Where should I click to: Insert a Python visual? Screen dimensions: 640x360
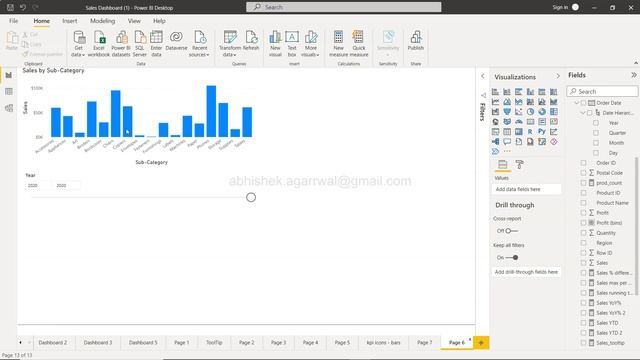pyautogui.click(x=542, y=131)
